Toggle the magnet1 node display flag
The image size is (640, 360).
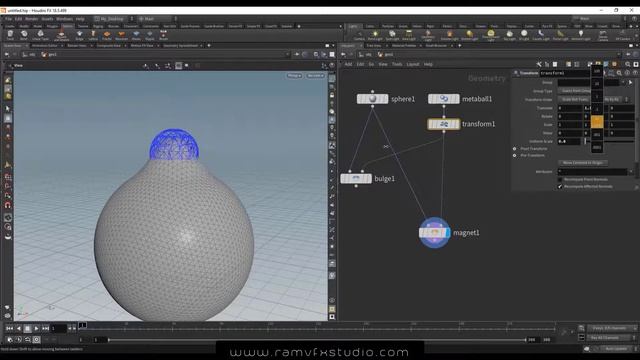[x=448, y=232]
